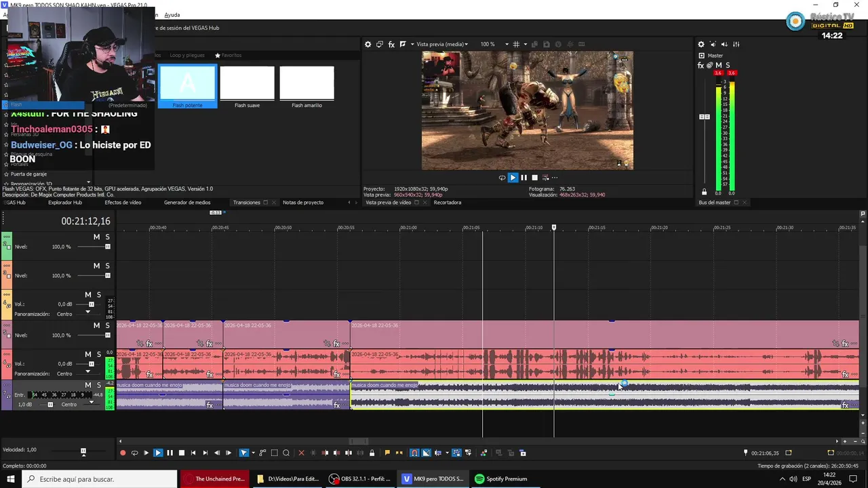Select the zoom magnifier tool in toolbar
The height and width of the screenshot is (488, 868).
286,453
